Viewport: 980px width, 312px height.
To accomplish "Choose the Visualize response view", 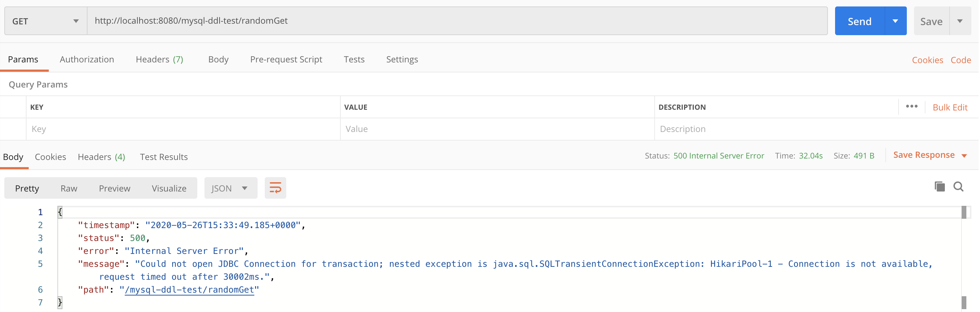I will (169, 188).
